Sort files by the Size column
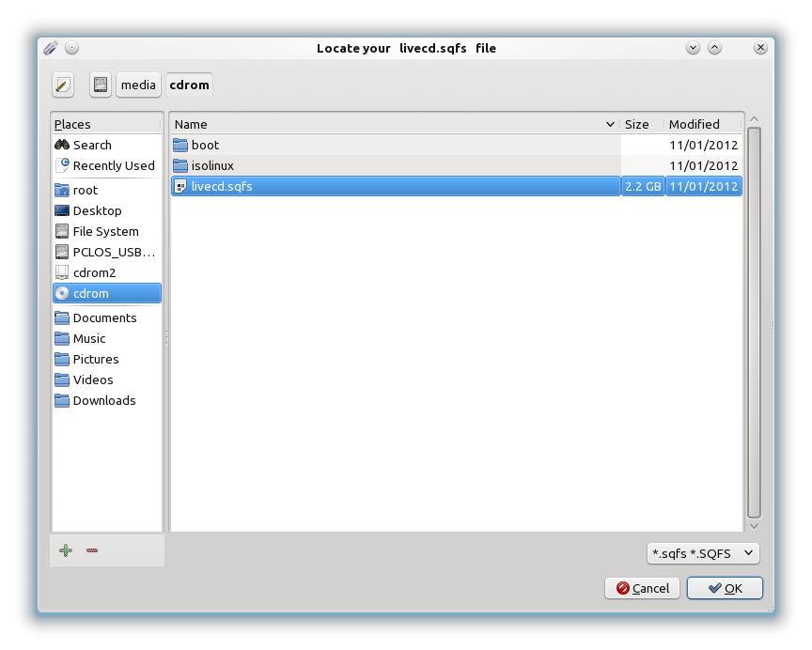 (642, 124)
